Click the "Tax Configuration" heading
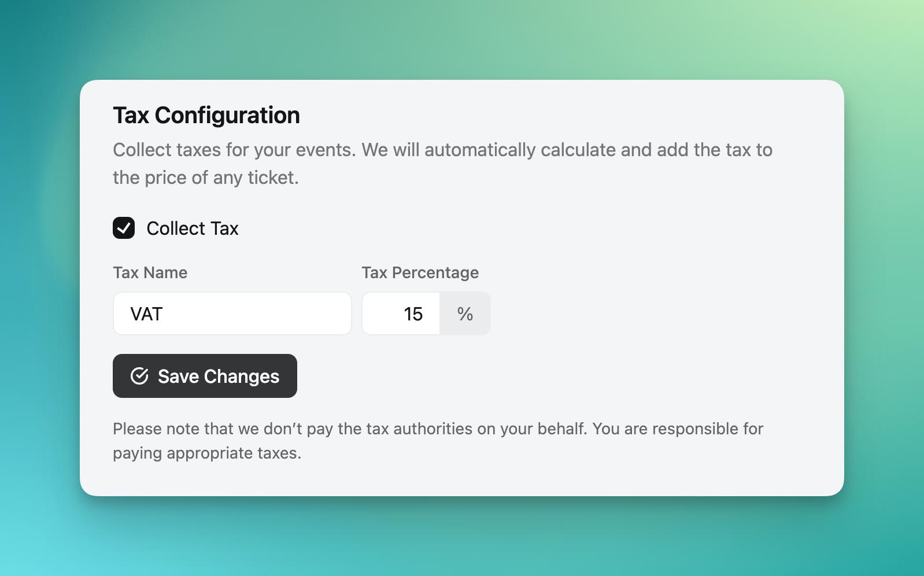The height and width of the screenshot is (576, 924). tap(206, 115)
